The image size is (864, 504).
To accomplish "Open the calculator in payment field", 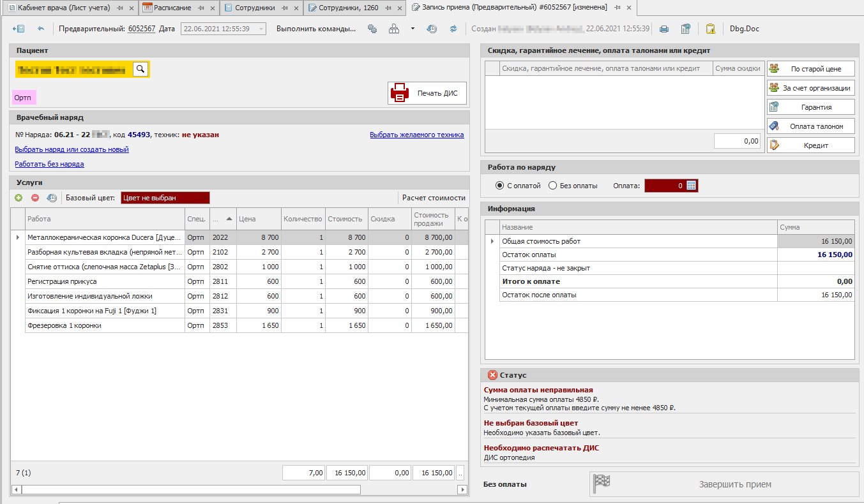I will [x=691, y=186].
